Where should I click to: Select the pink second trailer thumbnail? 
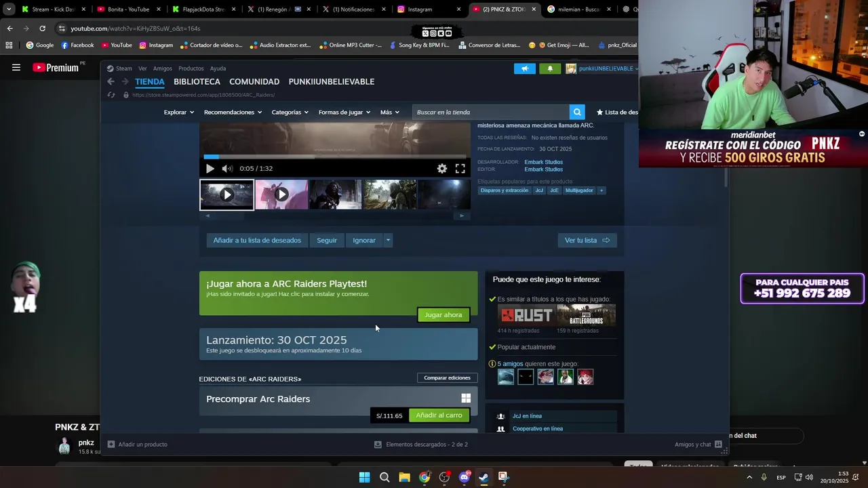click(281, 195)
